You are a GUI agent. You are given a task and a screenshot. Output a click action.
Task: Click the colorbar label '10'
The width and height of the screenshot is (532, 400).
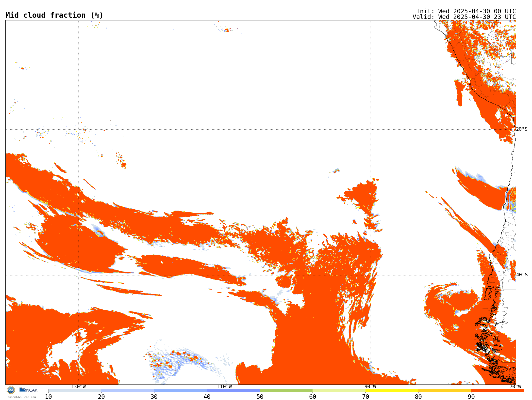tap(49, 397)
